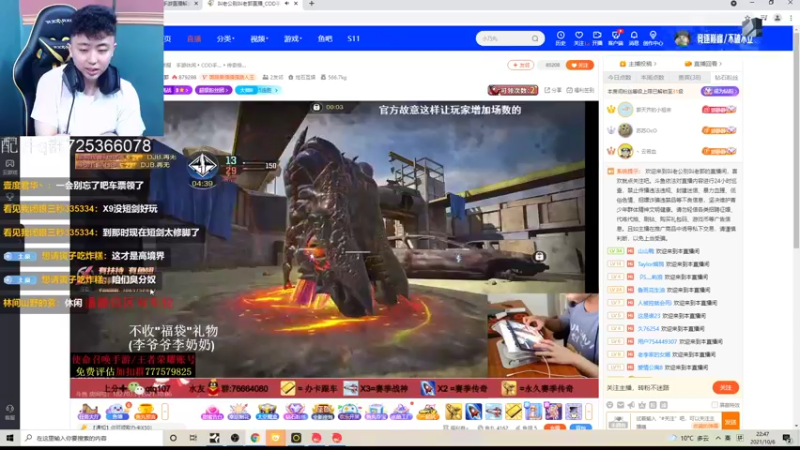Image resolution: width=800 pixels, height=450 pixels.
Task: Select the rocket gift icon
Action: point(473,411)
